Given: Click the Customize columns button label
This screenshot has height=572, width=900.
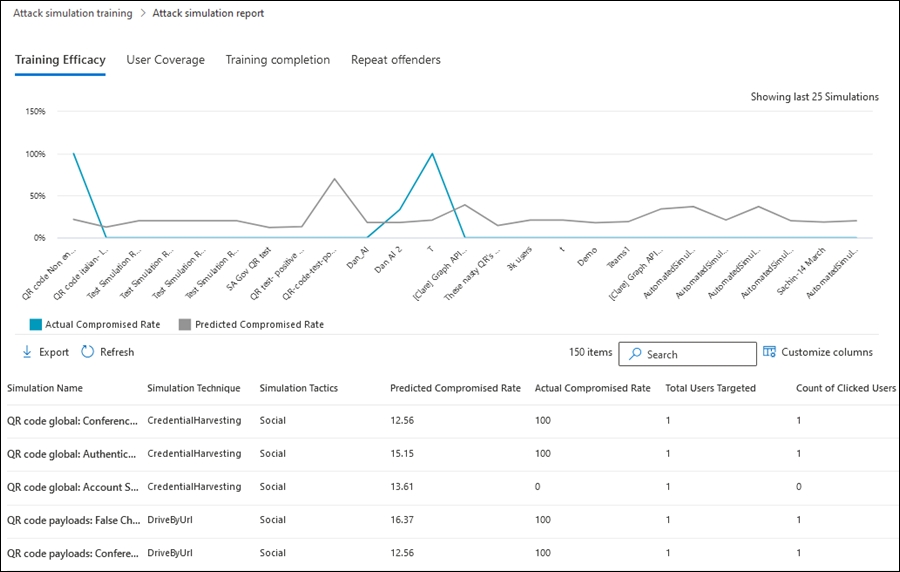Looking at the screenshot, I should point(826,352).
